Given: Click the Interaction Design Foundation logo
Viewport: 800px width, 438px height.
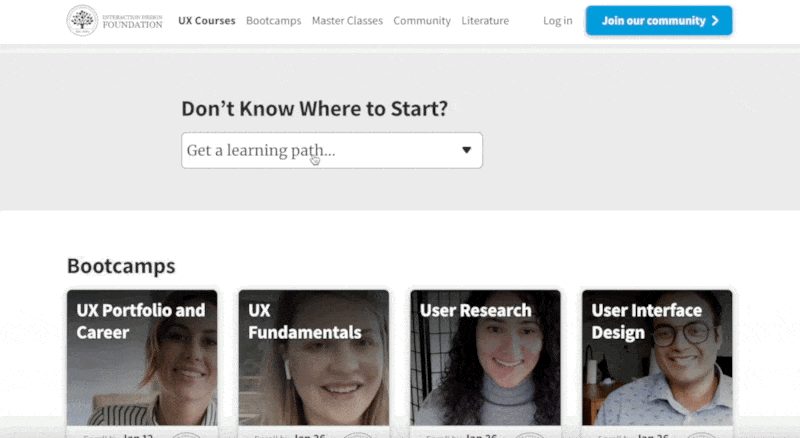Looking at the screenshot, I should pos(115,20).
